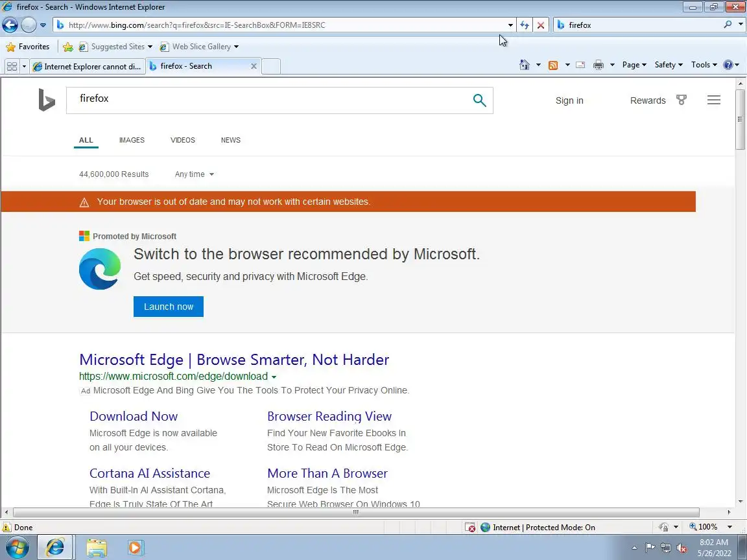Open Windows Explorer from taskbar
Viewport: 747px width, 560px height.
[x=96, y=548]
